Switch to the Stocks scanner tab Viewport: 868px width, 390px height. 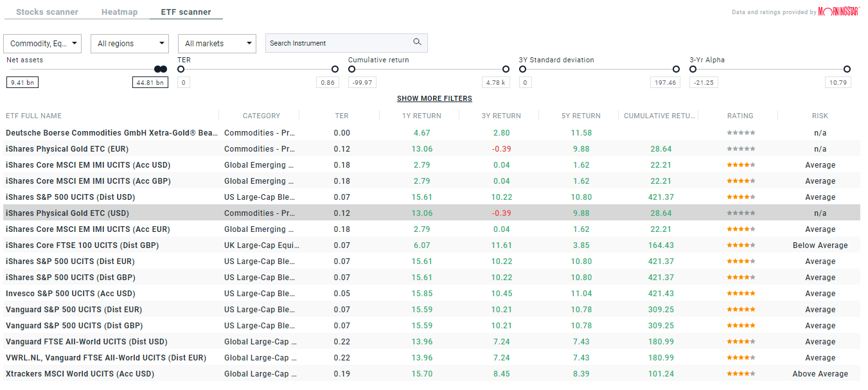[46, 11]
